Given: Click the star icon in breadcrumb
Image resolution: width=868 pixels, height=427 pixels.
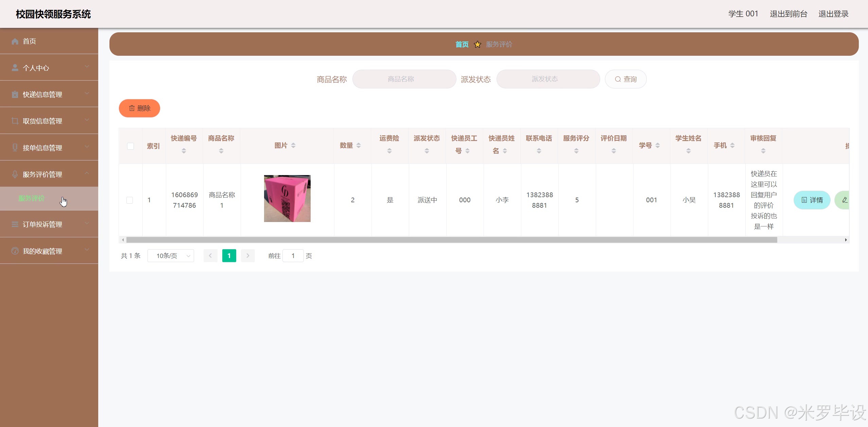Looking at the screenshot, I should 478,44.
